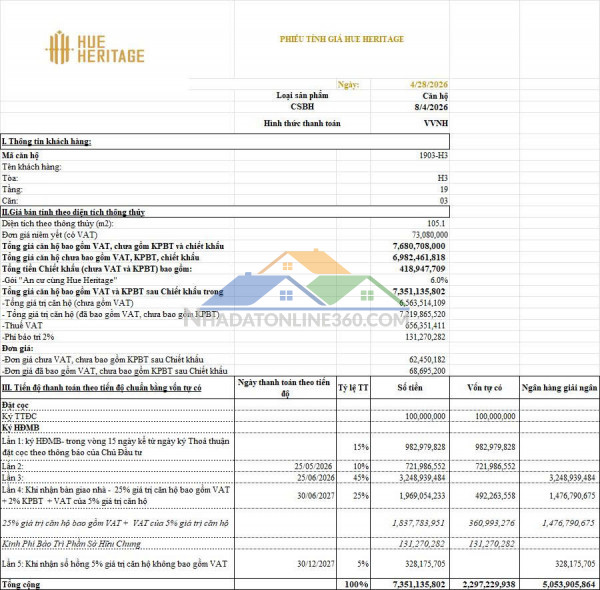The image size is (600, 590).
Task: Select the discount rate '6.0%'
Action: point(439,280)
